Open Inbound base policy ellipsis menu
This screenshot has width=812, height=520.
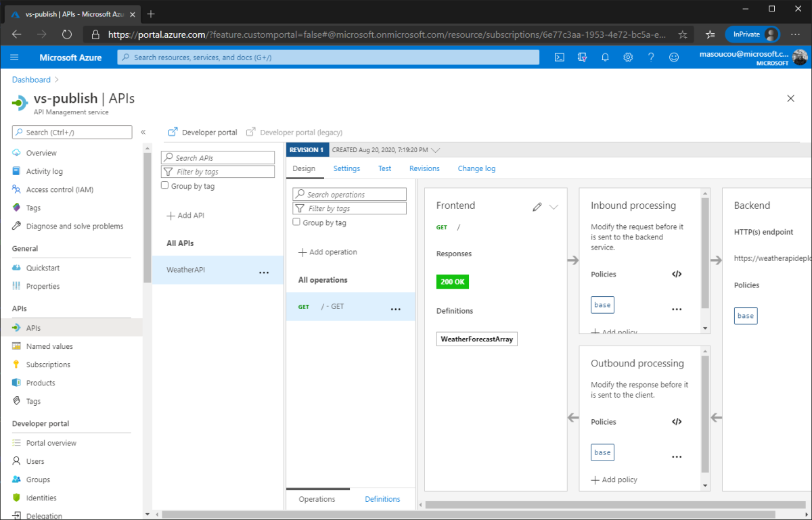click(677, 308)
